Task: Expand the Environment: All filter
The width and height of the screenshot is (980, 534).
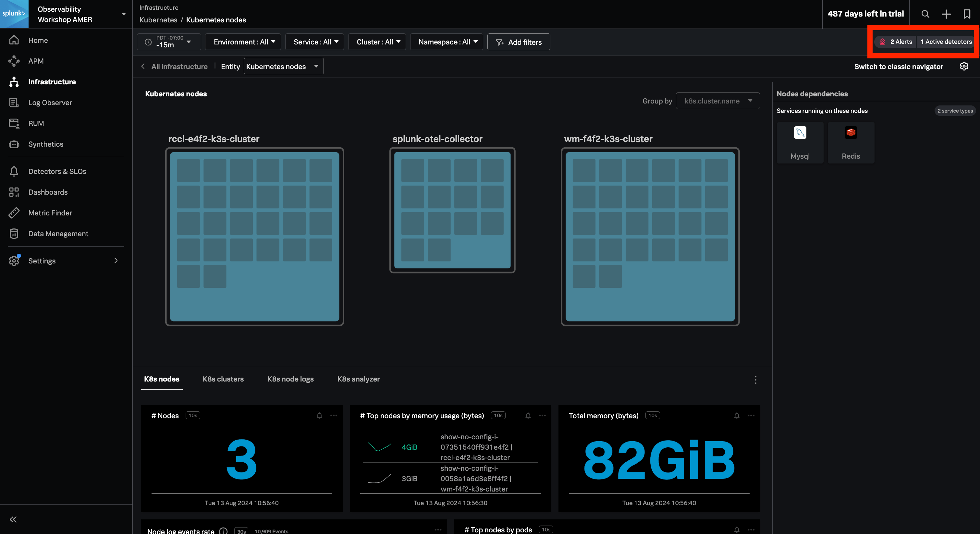Action: (243, 42)
